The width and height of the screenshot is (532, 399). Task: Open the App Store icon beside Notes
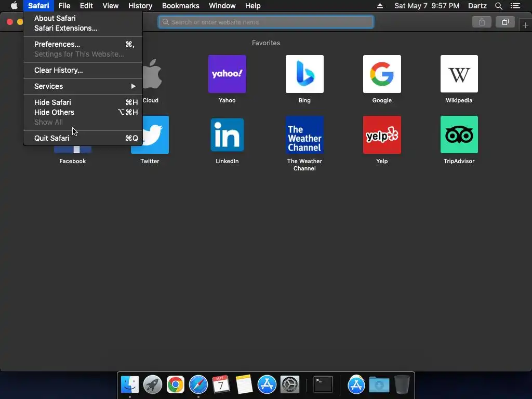point(267,384)
